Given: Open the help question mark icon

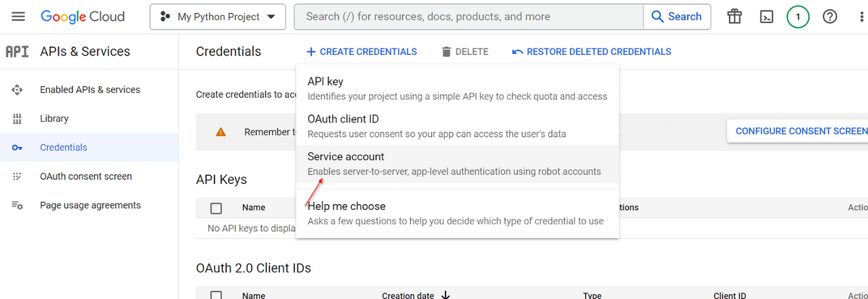Looking at the screenshot, I should (x=830, y=17).
